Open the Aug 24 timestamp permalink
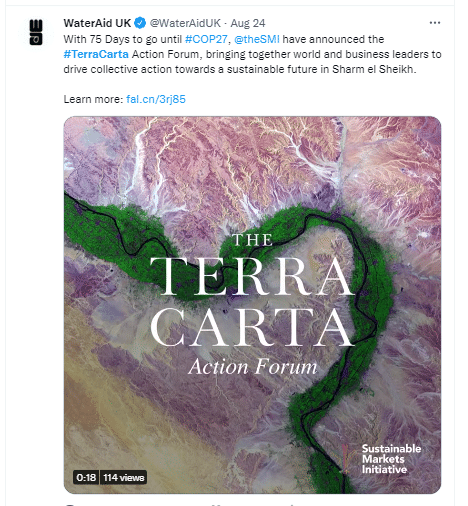 coord(248,23)
